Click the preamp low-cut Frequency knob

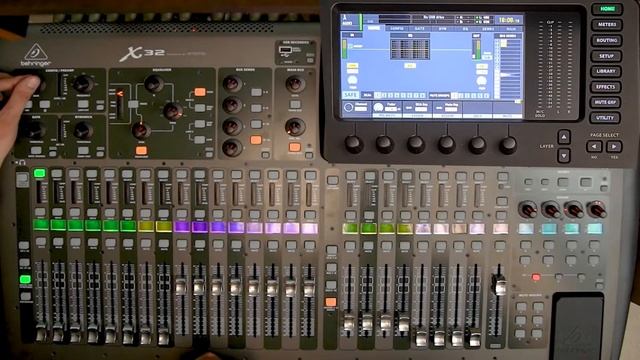coord(83,84)
